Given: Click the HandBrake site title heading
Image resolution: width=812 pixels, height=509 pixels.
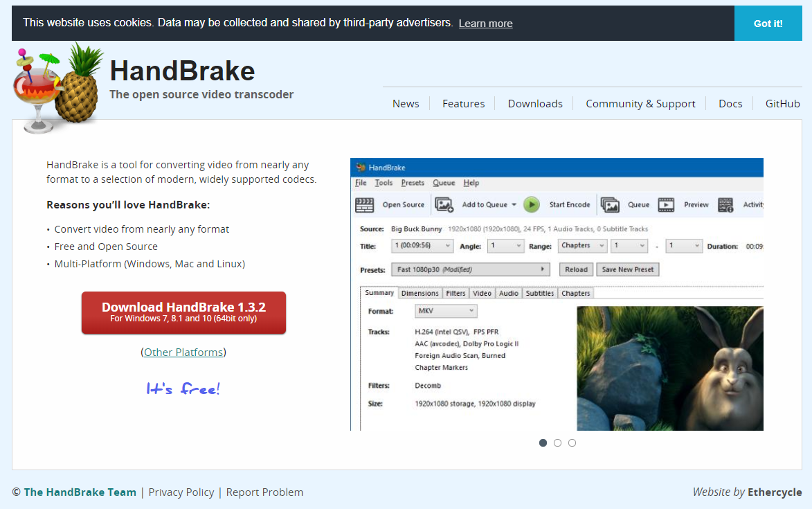Looking at the screenshot, I should point(182,71).
